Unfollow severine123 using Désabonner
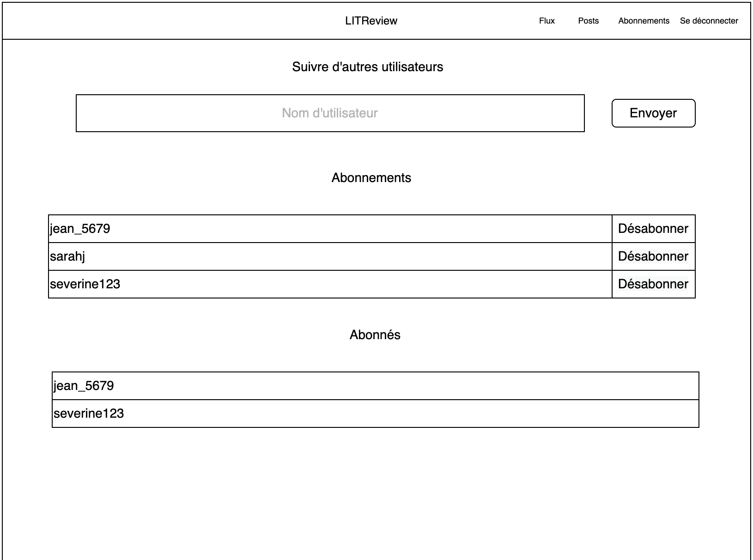The image size is (753, 560). [x=653, y=284]
